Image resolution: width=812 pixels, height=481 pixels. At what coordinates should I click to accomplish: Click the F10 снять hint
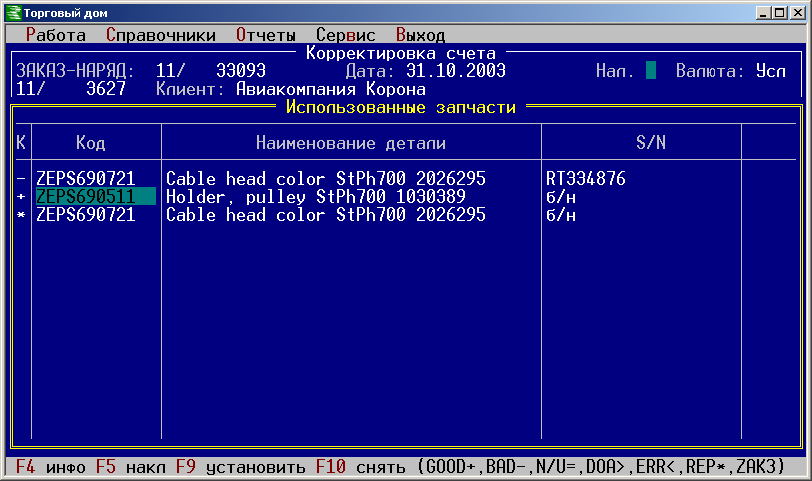click(x=361, y=467)
